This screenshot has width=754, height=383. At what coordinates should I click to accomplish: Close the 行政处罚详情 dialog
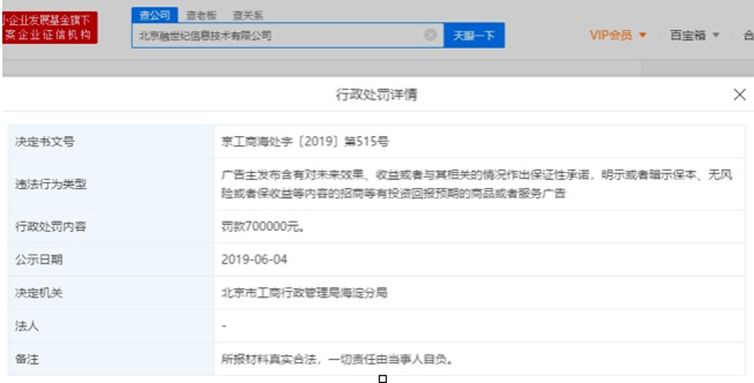740,95
